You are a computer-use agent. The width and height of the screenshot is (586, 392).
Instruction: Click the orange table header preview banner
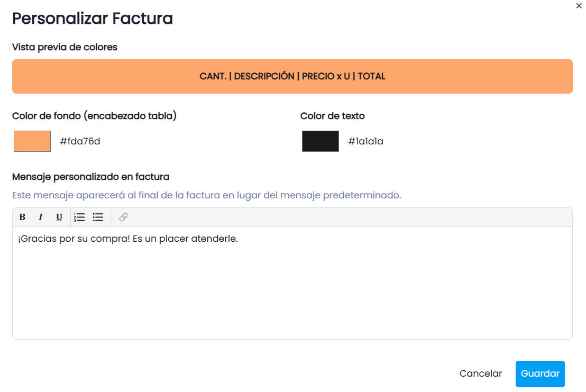[x=292, y=76]
